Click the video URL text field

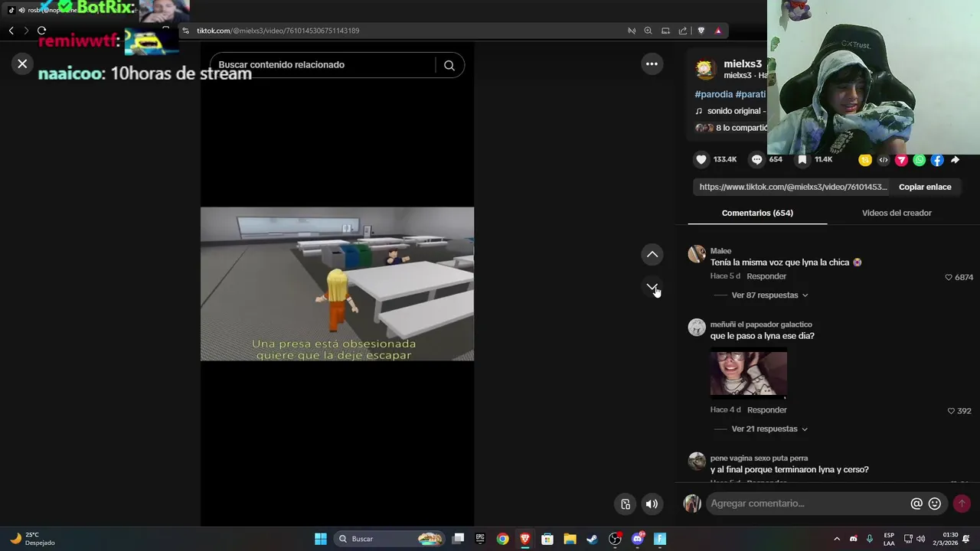793,187
